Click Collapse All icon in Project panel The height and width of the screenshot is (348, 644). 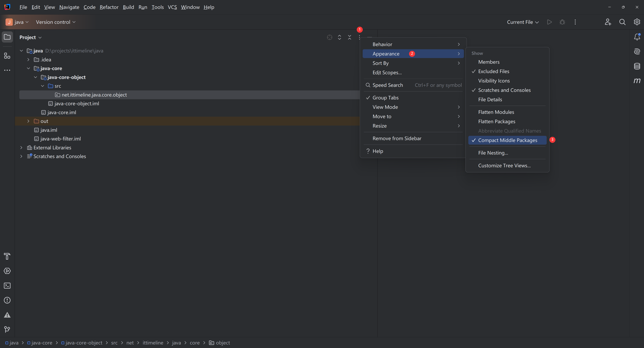click(x=350, y=37)
